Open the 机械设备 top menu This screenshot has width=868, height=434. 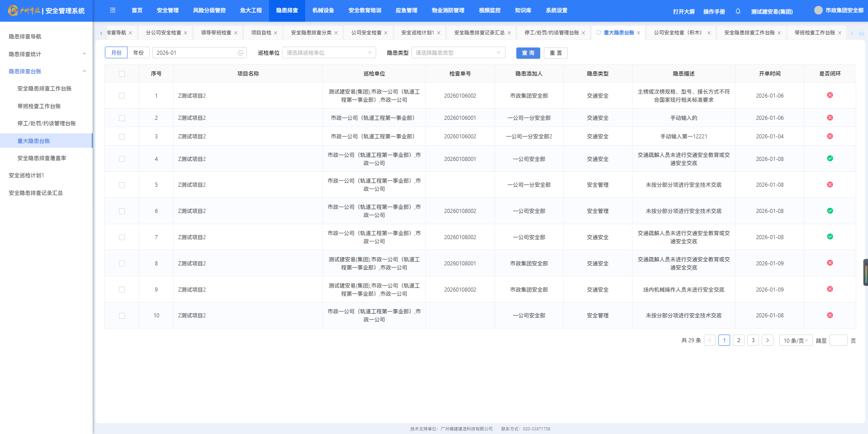(323, 10)
